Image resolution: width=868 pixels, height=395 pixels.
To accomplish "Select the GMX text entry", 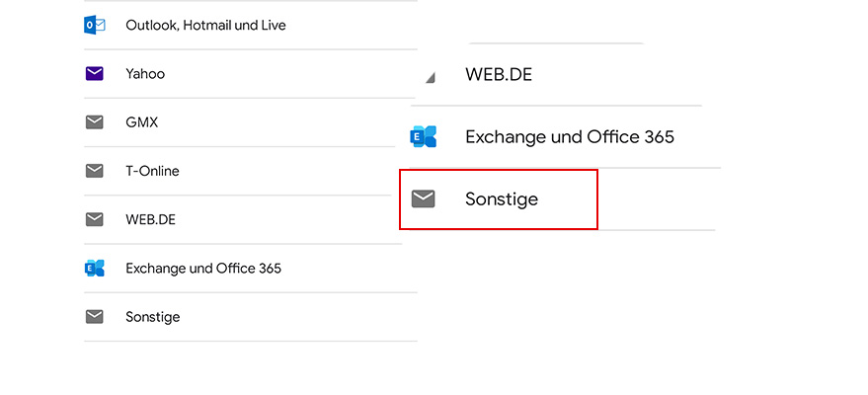I will [x=142, y=122].
